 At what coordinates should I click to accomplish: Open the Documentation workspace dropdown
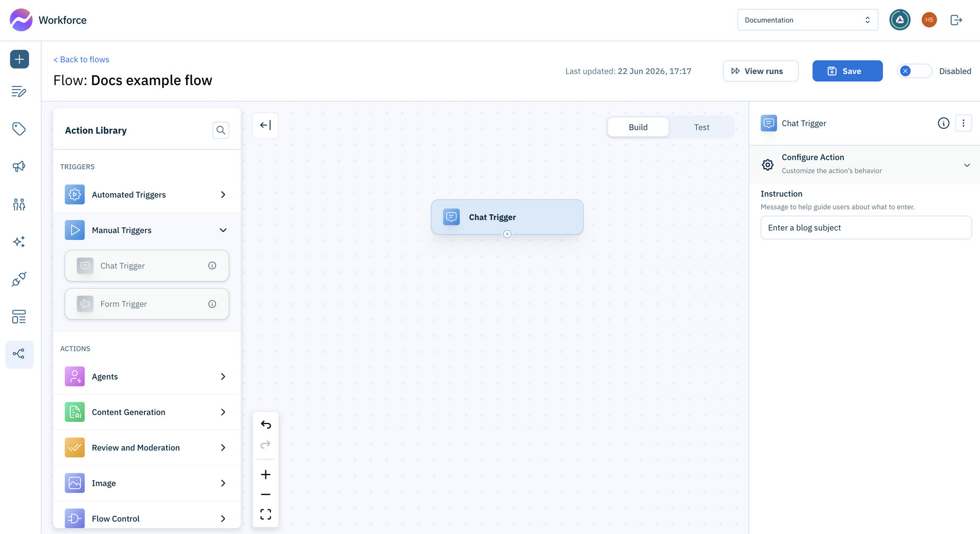click(x=807, y=20)
